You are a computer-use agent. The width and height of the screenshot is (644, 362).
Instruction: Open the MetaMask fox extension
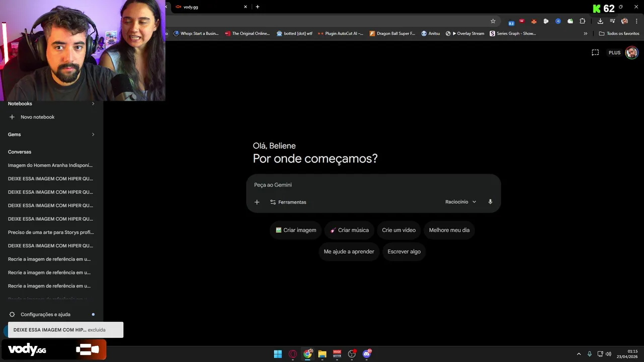tap(534, 21)
